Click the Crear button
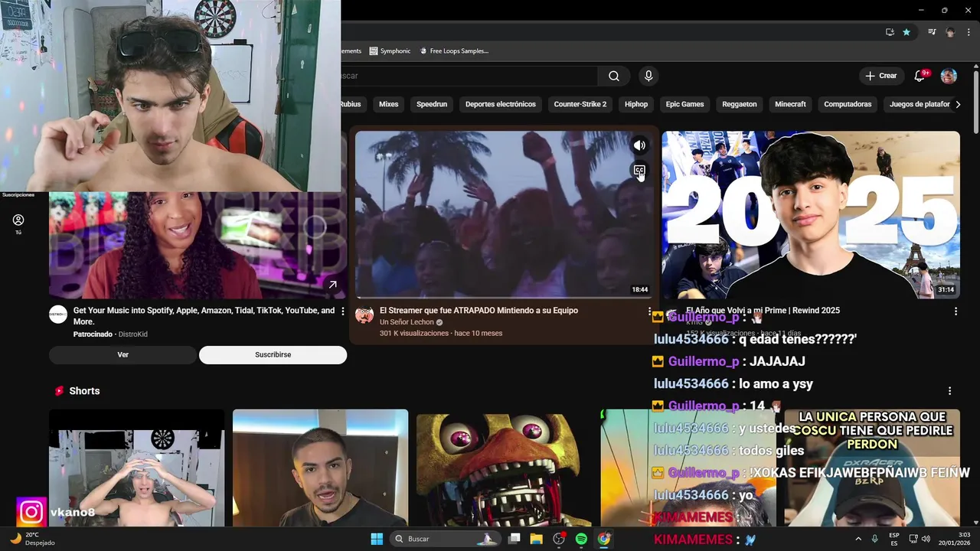Screen dimensions: 980x551 [x=881, y=76]
